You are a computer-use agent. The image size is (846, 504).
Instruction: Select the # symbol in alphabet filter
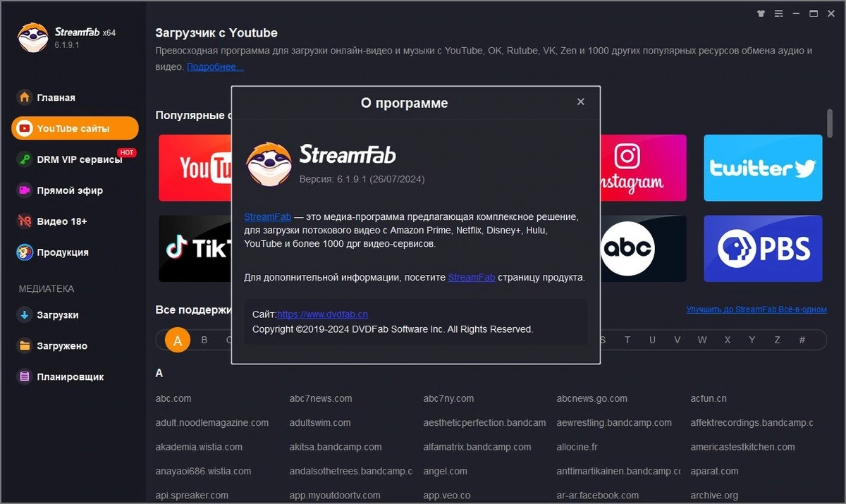(802, 340)
